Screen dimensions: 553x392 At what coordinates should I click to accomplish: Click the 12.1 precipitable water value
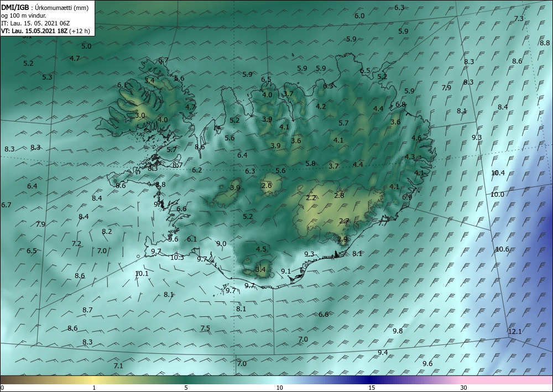515,331
